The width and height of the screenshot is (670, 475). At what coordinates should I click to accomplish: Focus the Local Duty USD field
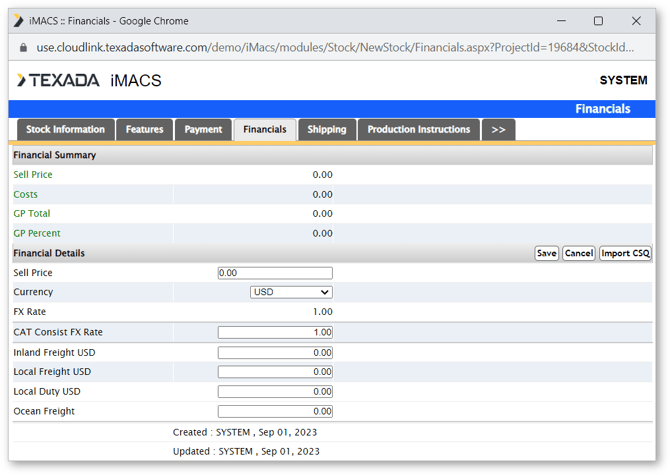coord(275,392)
